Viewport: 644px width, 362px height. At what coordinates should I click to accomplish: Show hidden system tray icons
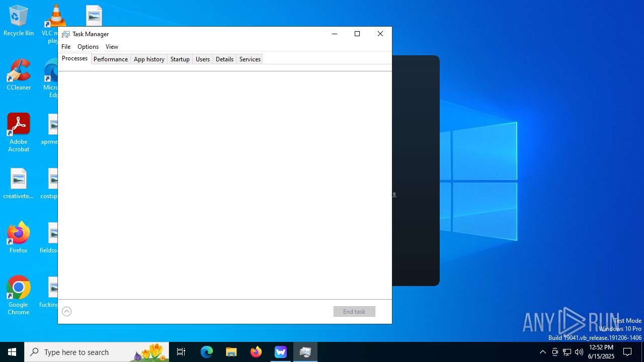click(543, 352)
